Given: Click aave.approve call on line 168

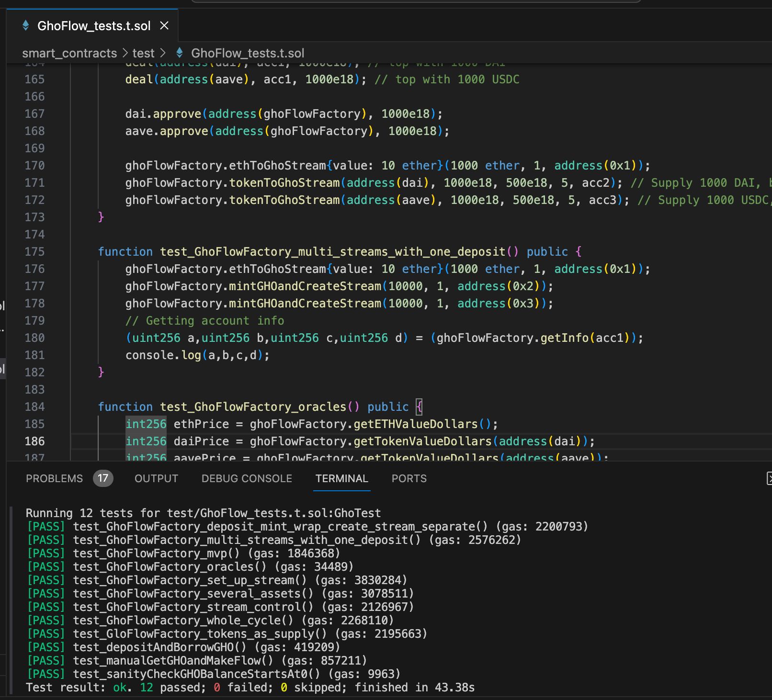Looking at the screenshot, I should point(287,131).
